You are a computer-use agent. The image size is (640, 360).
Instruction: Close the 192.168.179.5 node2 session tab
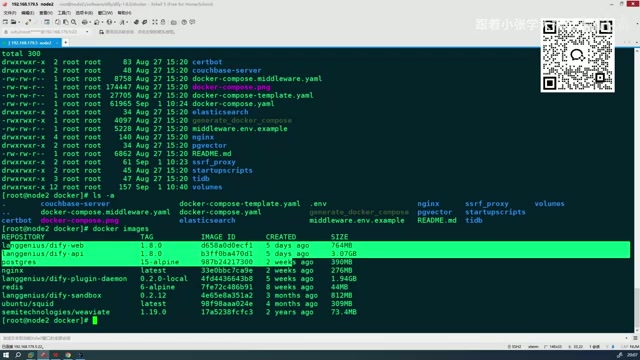click(57, 42)
